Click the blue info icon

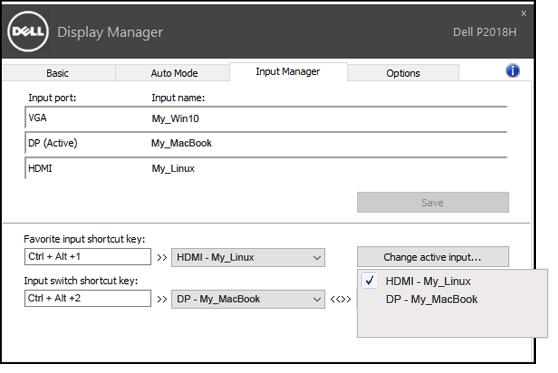[512, 70]
